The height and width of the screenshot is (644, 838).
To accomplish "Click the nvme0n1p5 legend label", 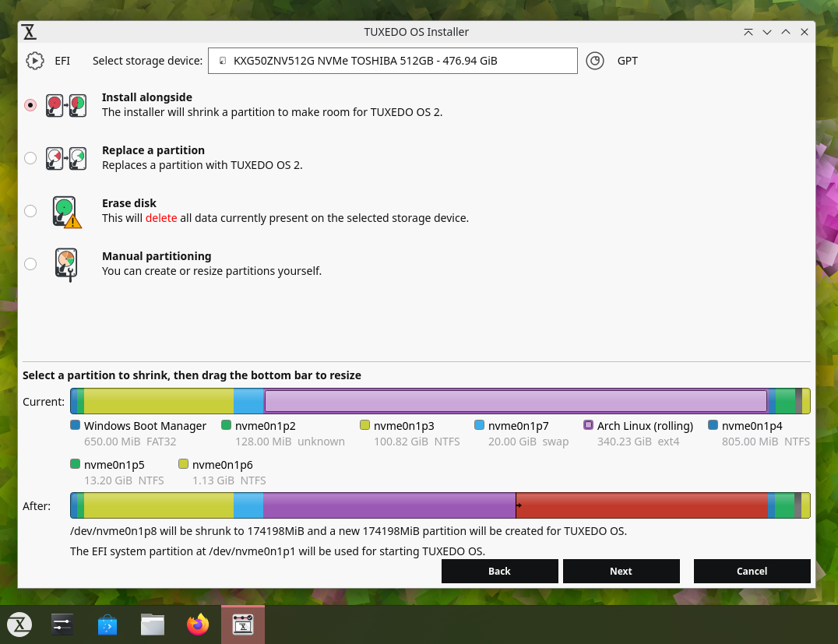I will [114, 465].
